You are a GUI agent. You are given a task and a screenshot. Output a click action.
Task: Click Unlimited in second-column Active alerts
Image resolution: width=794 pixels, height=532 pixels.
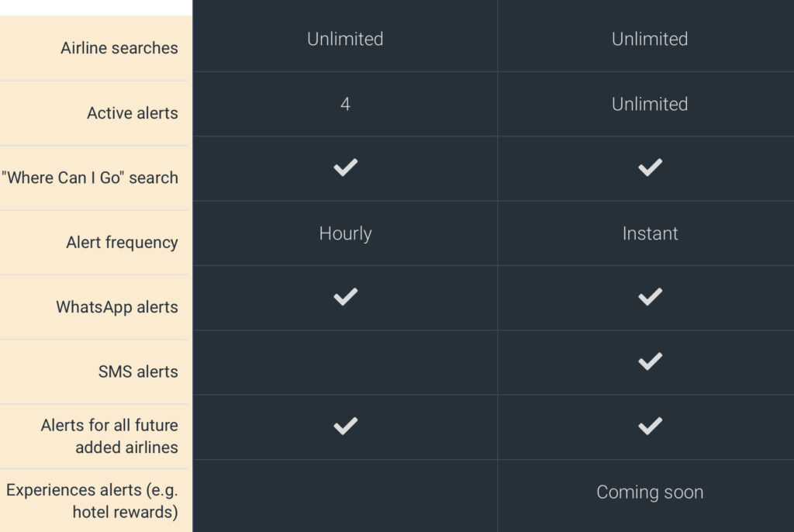[x=650, y=104]
